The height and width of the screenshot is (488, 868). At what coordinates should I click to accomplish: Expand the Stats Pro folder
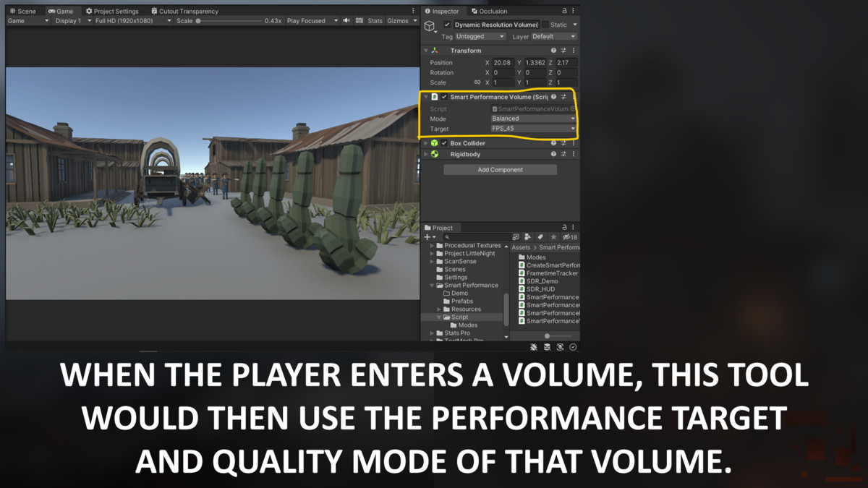(x=432, y=333)
